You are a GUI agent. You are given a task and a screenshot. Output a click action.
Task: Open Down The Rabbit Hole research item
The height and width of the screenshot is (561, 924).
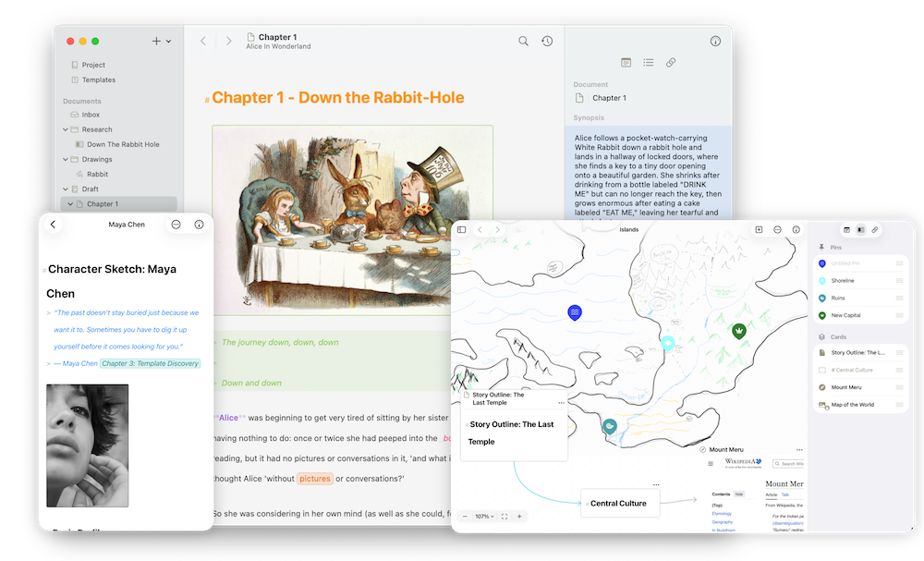click(x=123, y=144)
